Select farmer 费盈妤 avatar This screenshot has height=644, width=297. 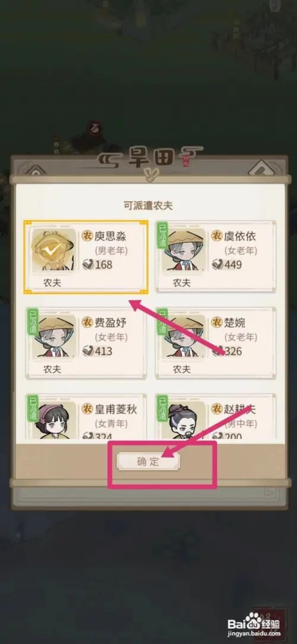(54, 336)
